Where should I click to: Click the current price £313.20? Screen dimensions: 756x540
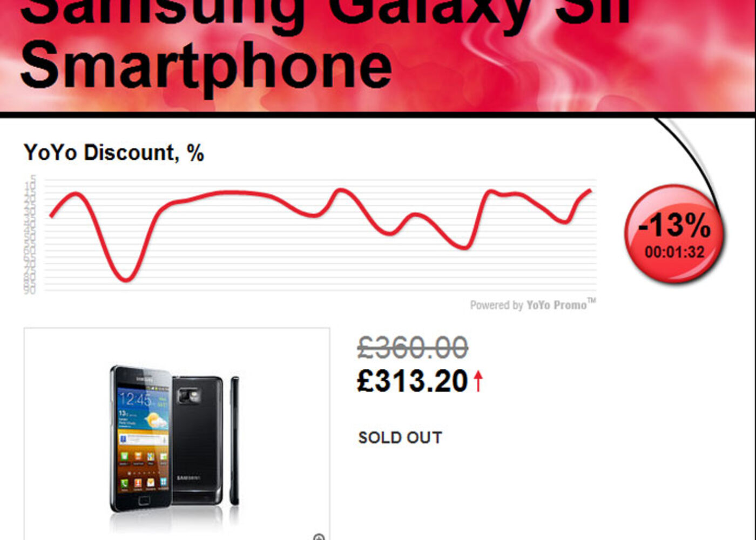coord(413,381)
